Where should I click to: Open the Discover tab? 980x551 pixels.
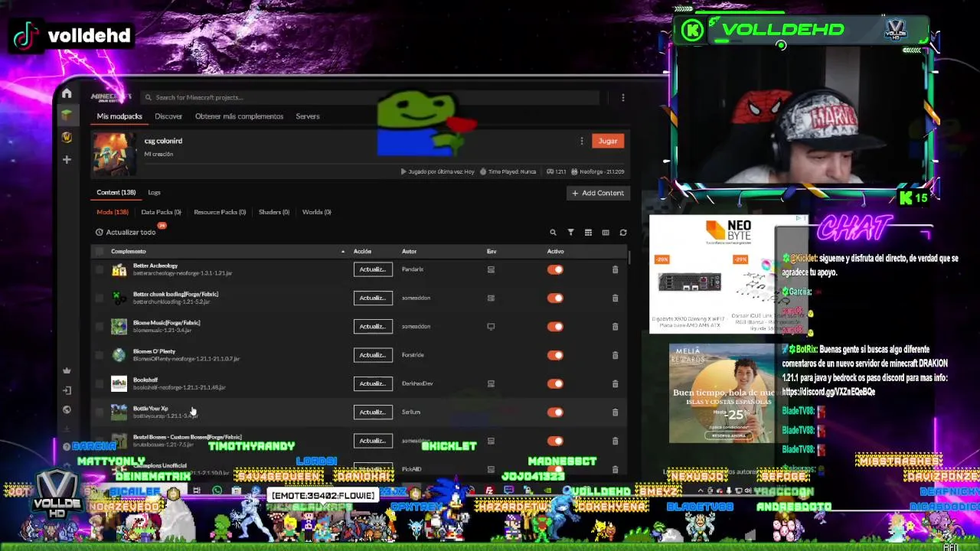point(168,116)
